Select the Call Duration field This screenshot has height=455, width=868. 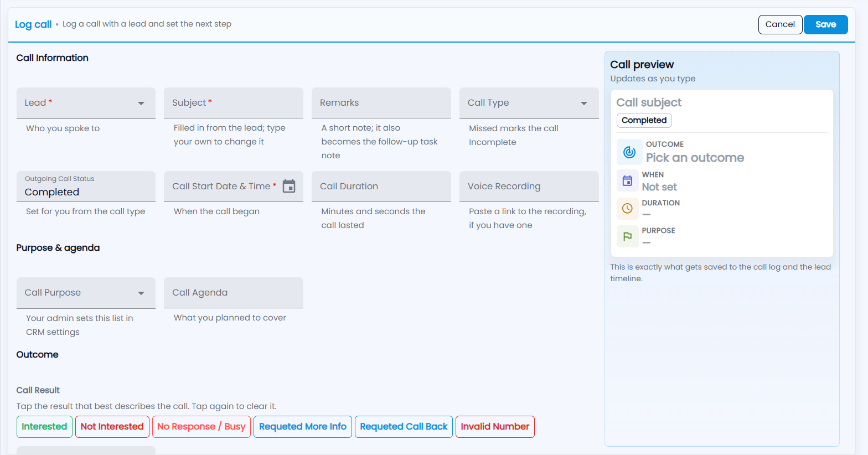point(381,187)
